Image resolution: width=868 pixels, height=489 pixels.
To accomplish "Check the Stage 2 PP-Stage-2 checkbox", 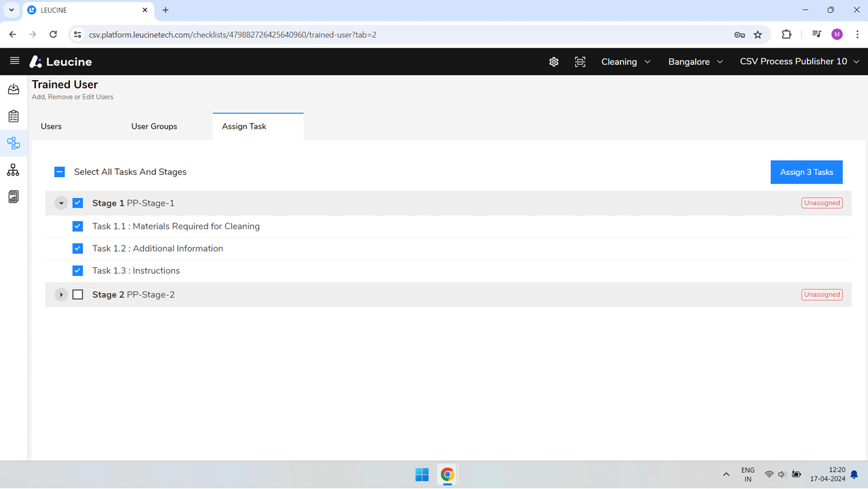I will 78,294.
